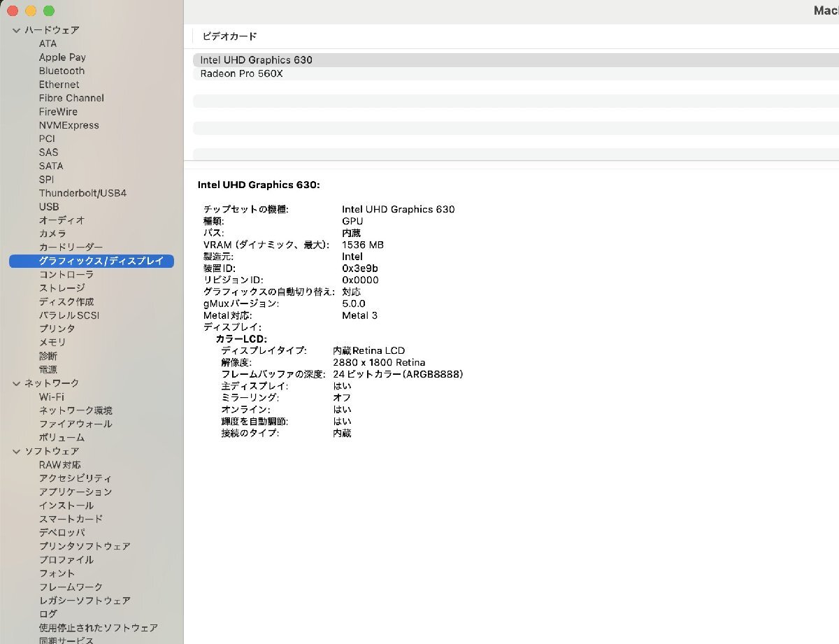
Task: Open 診断 information
Action: (x=48, y=356)
